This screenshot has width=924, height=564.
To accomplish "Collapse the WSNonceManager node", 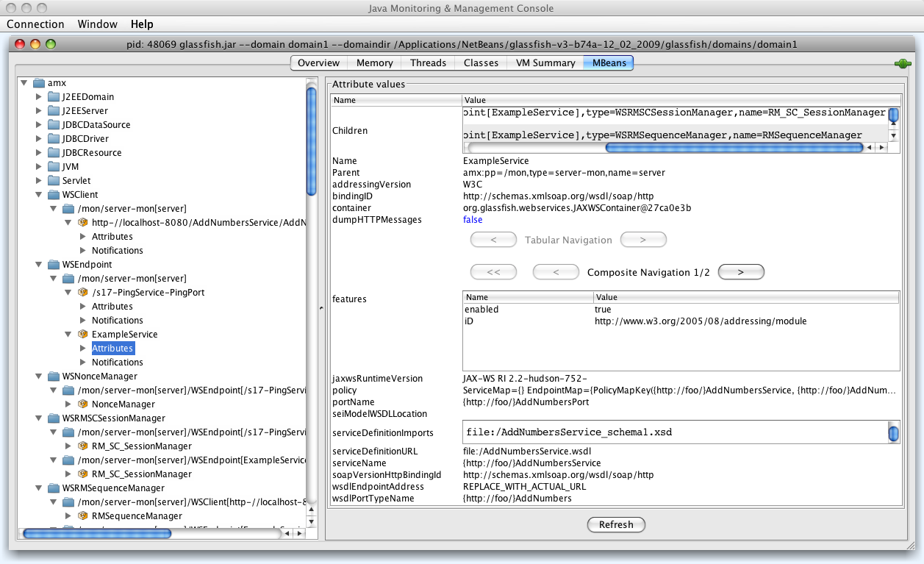I will tap(39, 376).
